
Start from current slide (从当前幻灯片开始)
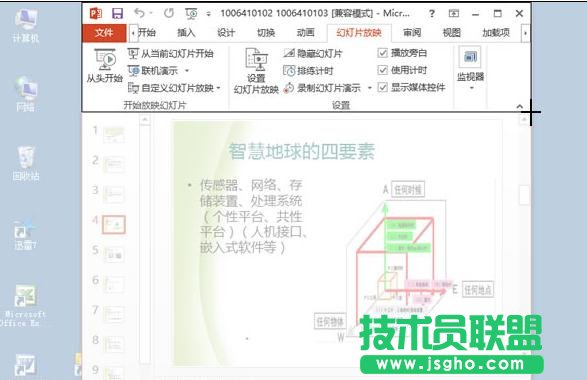tap(170, 54)
